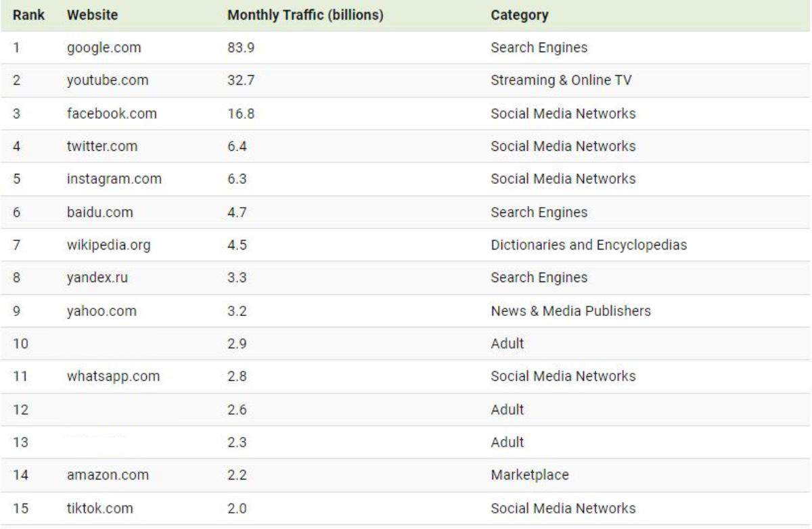Select the Streaming & Online TV category cell
812x529 pixels.
pyautogui.click(x=561, y=80)
